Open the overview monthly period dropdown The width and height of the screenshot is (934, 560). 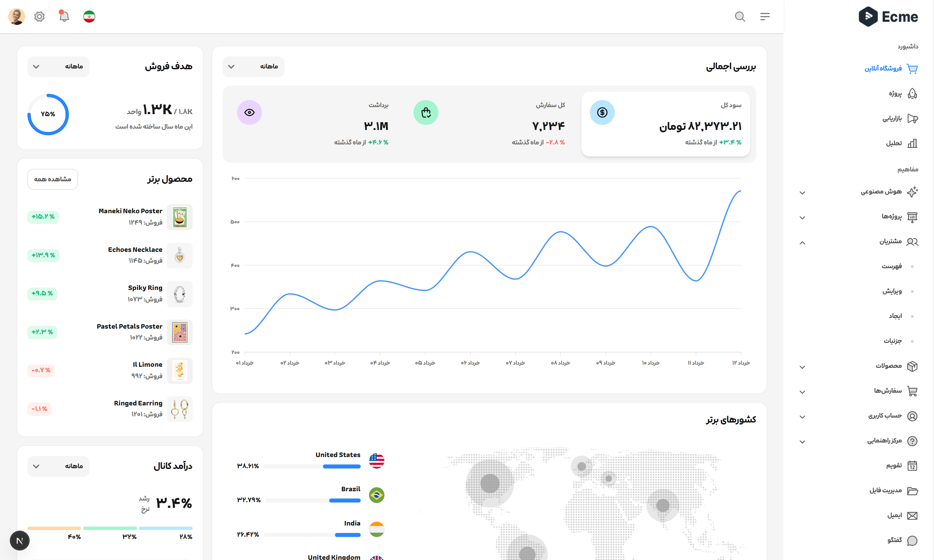(x=253, y=67)
